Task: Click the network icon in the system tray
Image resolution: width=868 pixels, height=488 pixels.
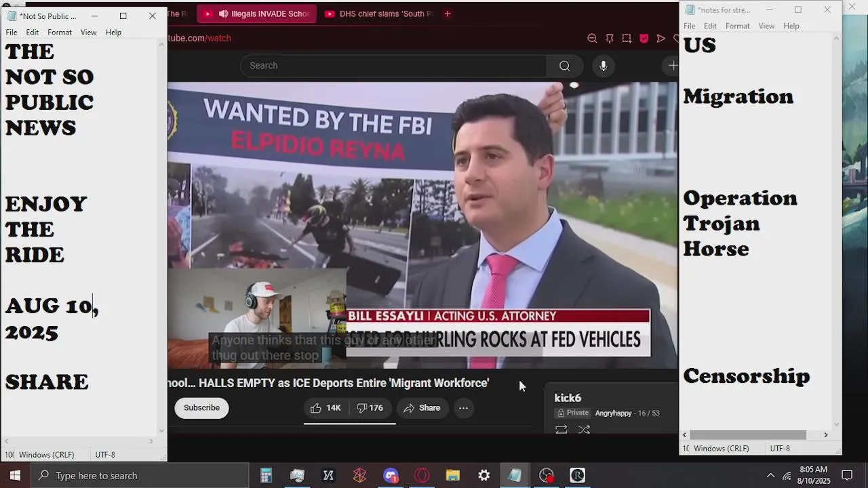Action: coord(787,476)
